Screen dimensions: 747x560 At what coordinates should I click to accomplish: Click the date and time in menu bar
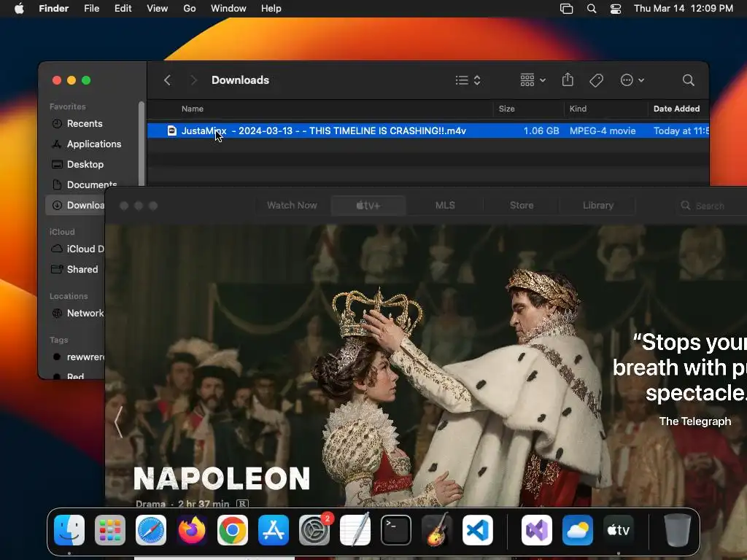pyautogui.click(x=683, y=9)
